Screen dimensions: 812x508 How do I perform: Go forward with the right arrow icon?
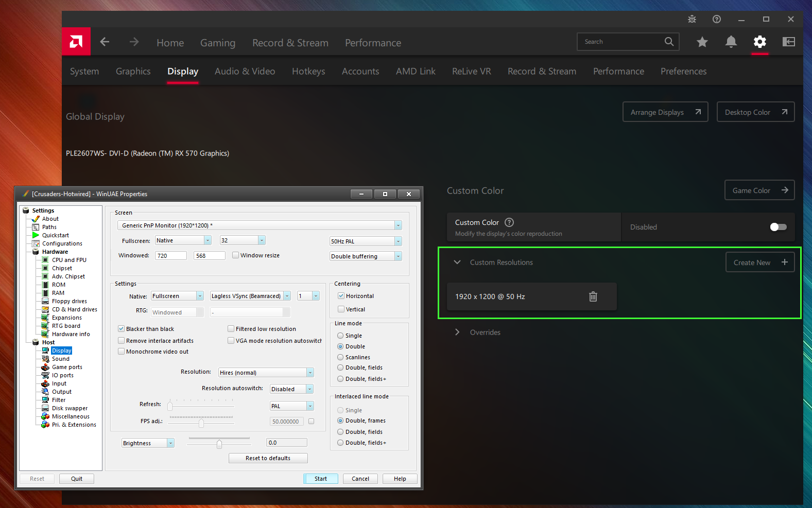point(134,42)
